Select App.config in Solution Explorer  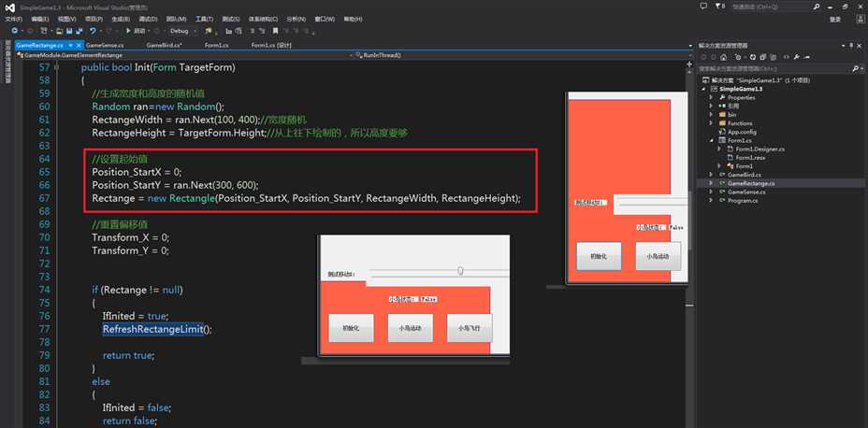[x=742, y=132]
